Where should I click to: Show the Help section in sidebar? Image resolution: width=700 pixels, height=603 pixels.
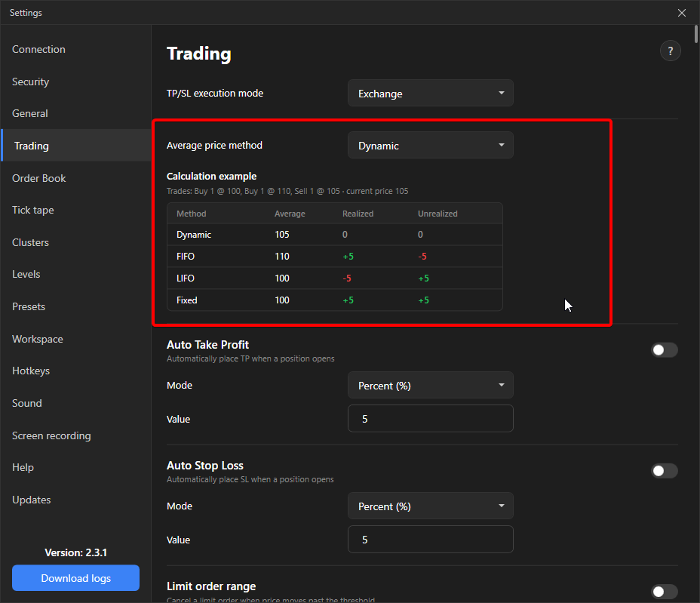(x=76, y=467)
